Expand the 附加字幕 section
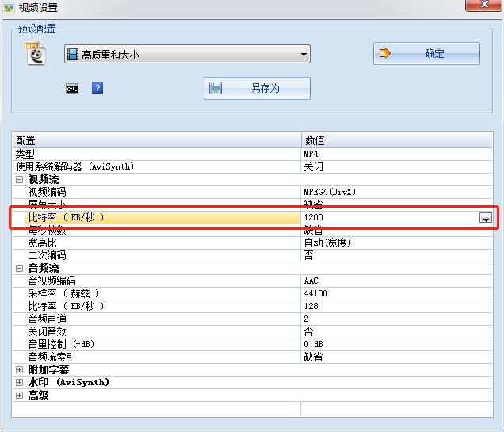This screenshot has height=432, width=504. pos(19,369)
